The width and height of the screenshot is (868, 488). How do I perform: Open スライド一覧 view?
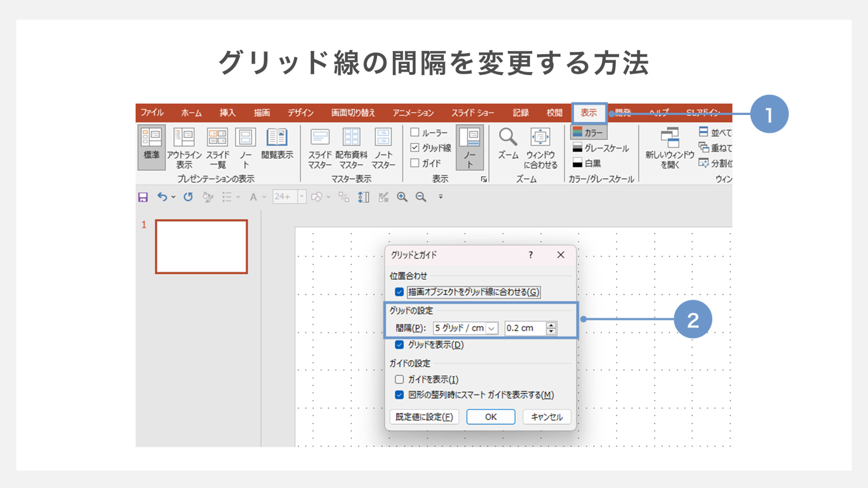tap(218, 147)
